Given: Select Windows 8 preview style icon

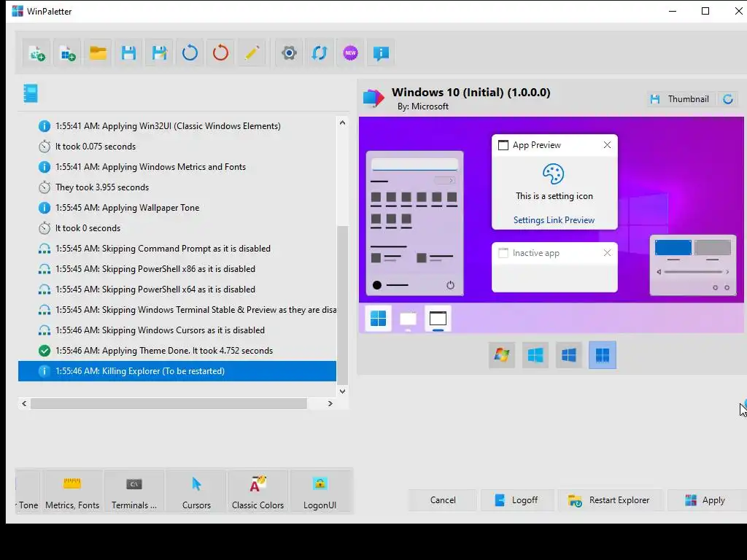Looking at the screenshot, I should coord(535,355).
